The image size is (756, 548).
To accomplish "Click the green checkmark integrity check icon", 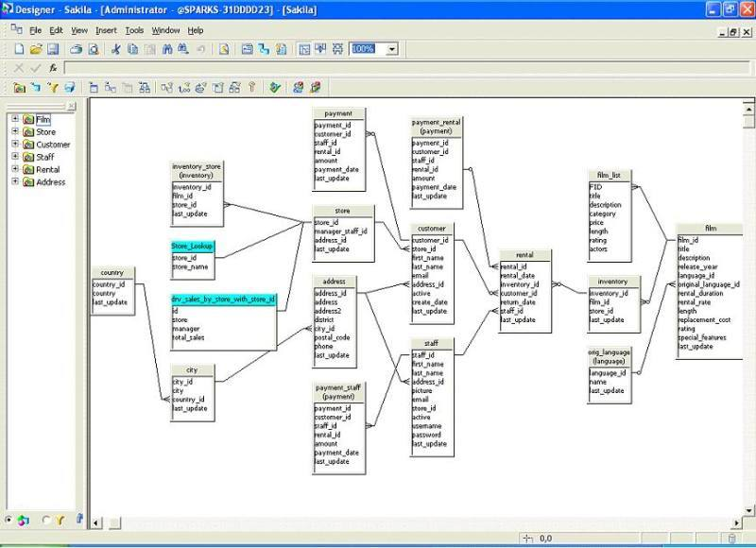I will click(275, 87).
